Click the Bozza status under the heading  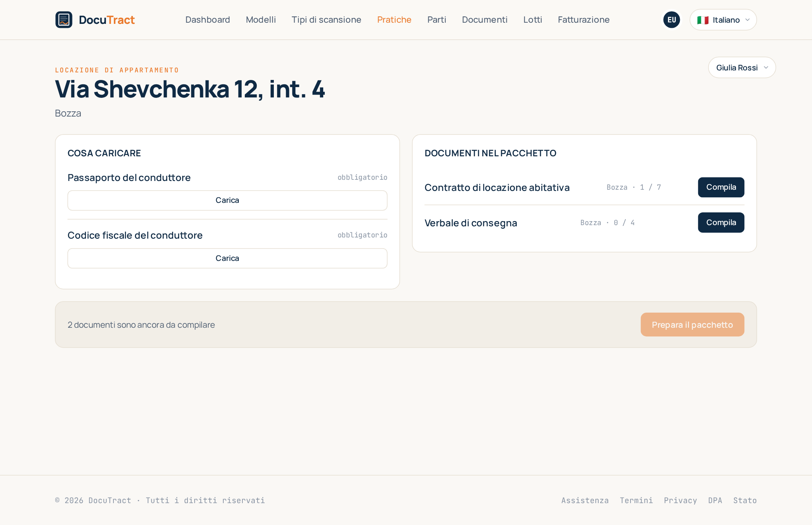point(68,113)
